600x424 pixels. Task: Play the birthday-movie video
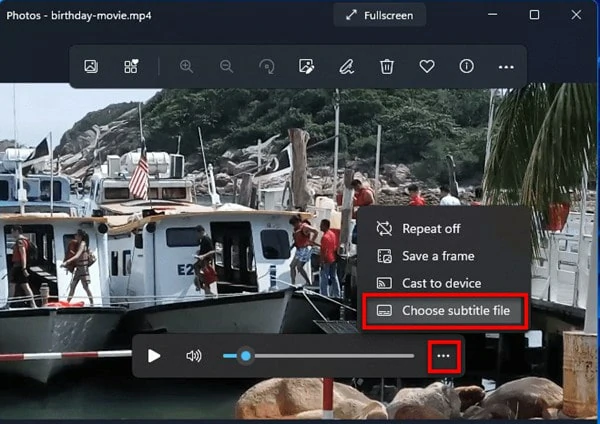(154, 356)
